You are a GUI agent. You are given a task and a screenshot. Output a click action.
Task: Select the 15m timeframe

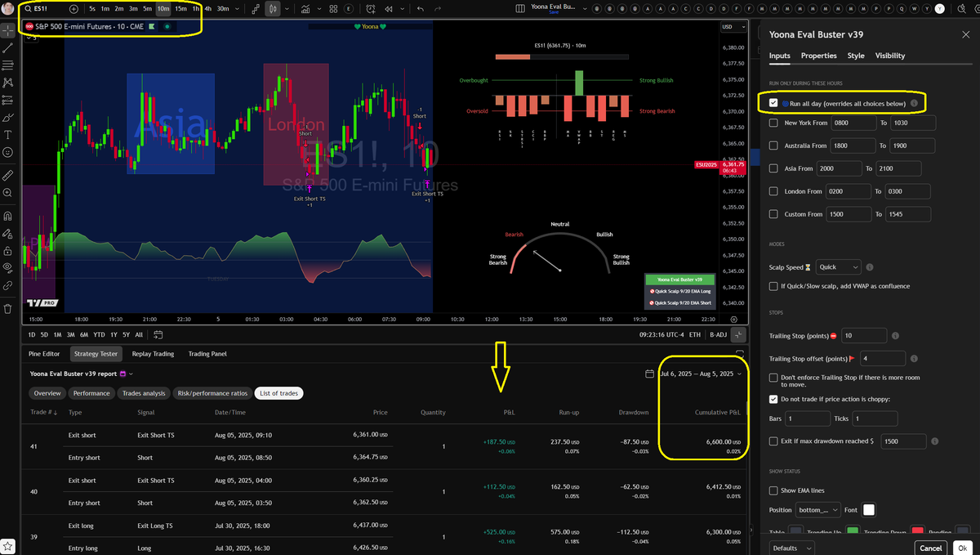point(181,9)
